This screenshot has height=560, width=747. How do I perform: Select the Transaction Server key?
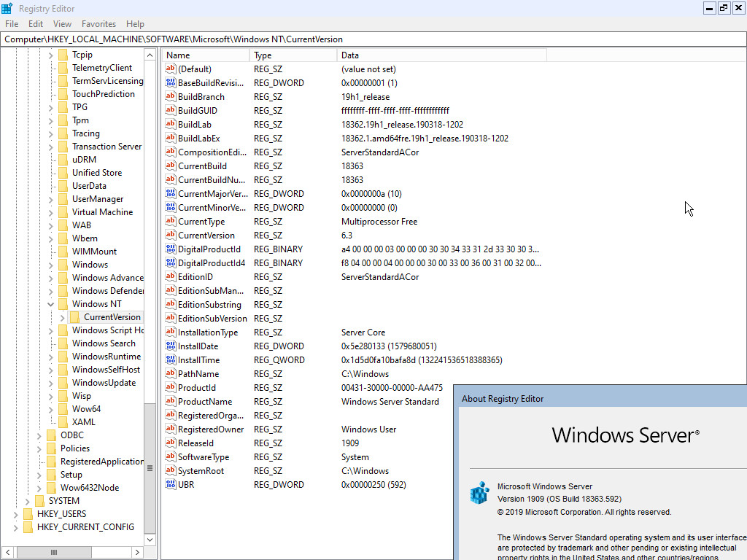pyautogui.click(x=107, y=146)
